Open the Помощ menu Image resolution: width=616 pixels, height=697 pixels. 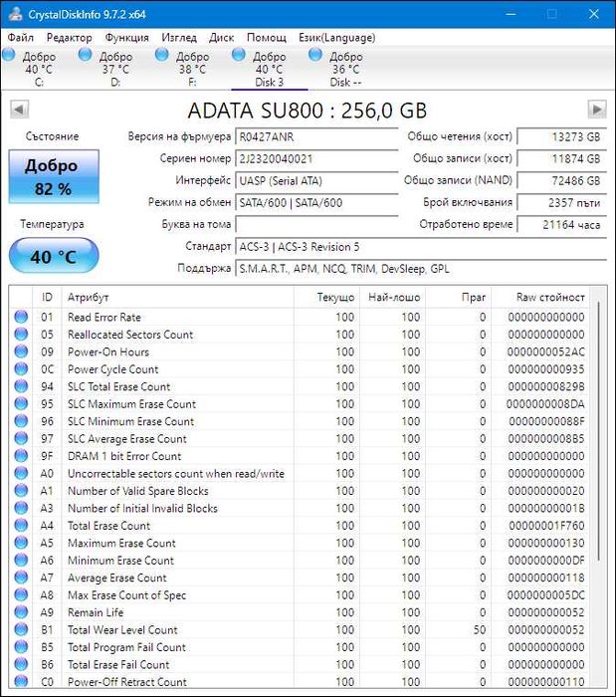coord(267,38)
